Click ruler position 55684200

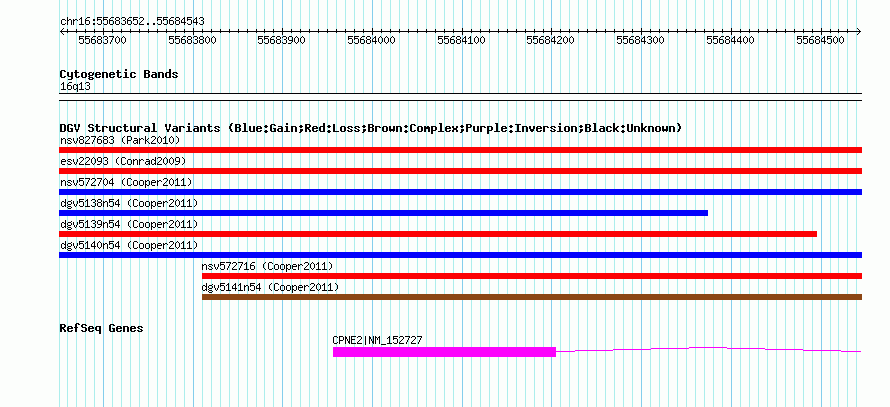click(x=551, y=40)
